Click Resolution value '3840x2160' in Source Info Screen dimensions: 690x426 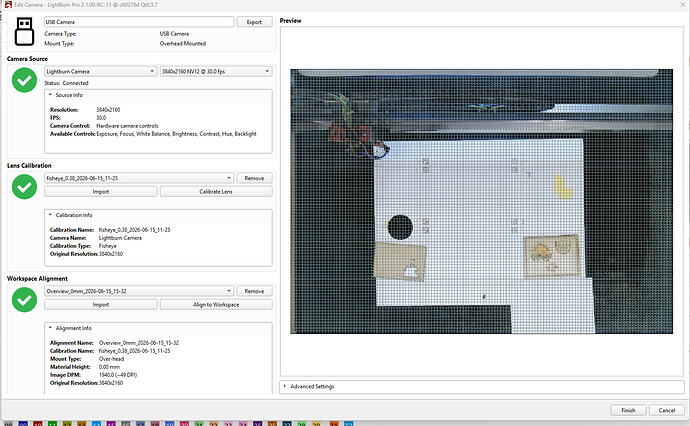108,110
